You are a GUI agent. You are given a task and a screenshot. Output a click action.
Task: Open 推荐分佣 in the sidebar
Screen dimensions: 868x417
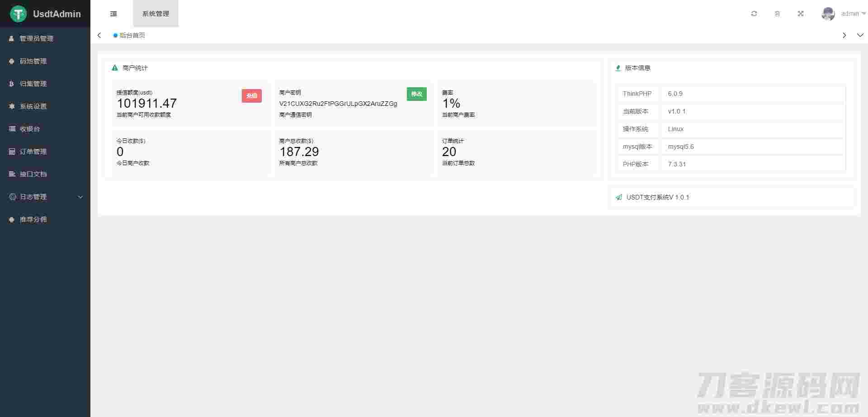click(45, 219)
